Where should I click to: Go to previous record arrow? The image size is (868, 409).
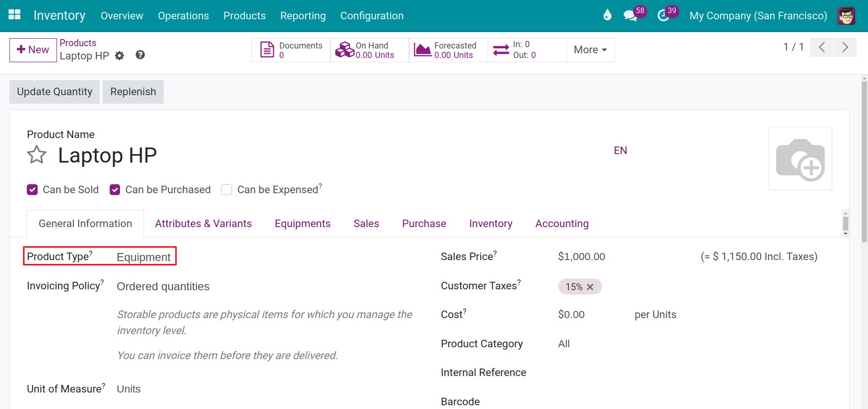[822, 47]
